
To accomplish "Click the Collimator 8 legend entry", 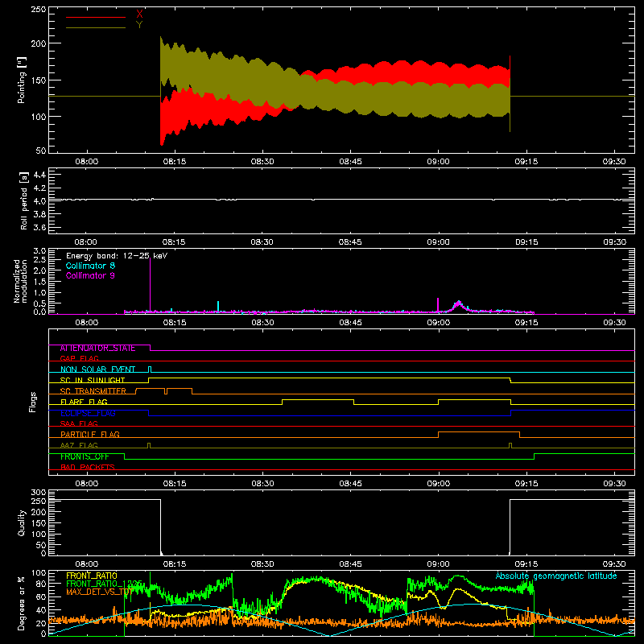I will click(90, 266).
